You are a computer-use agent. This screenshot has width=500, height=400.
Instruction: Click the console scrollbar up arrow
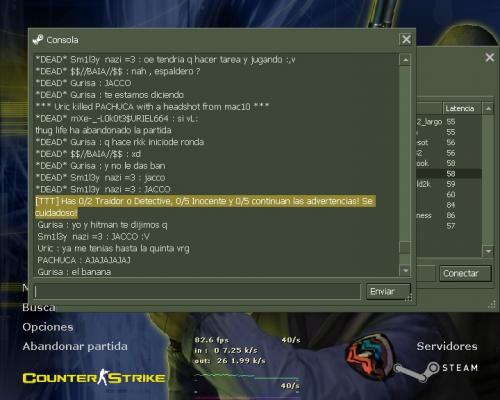(405, 60)
